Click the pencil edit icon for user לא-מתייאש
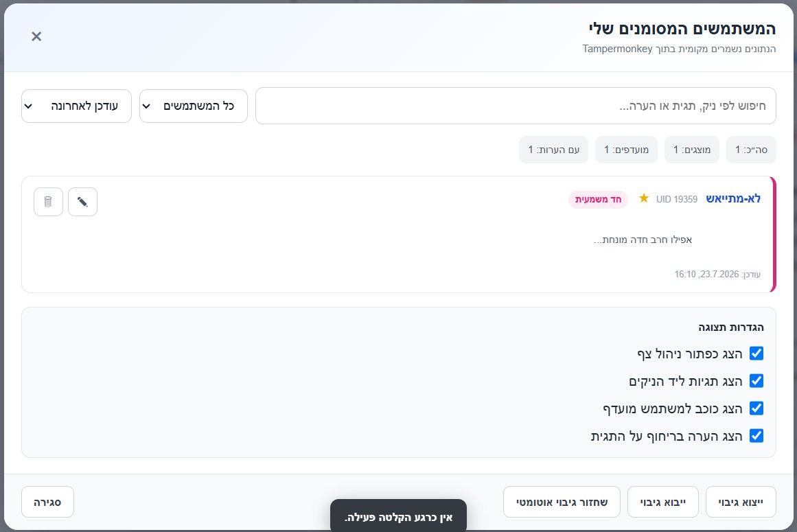 pos(83,202)
